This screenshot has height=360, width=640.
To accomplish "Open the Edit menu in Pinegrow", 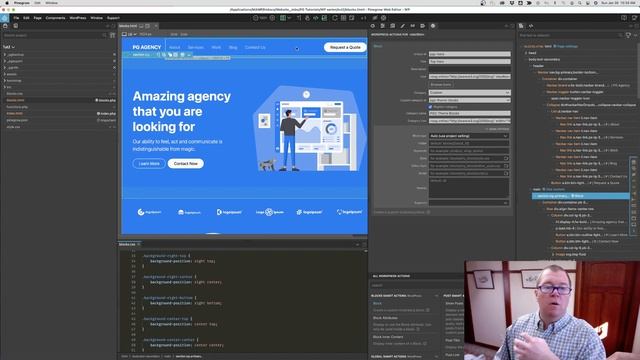I will pyautogui.click(x=27, y=18).
